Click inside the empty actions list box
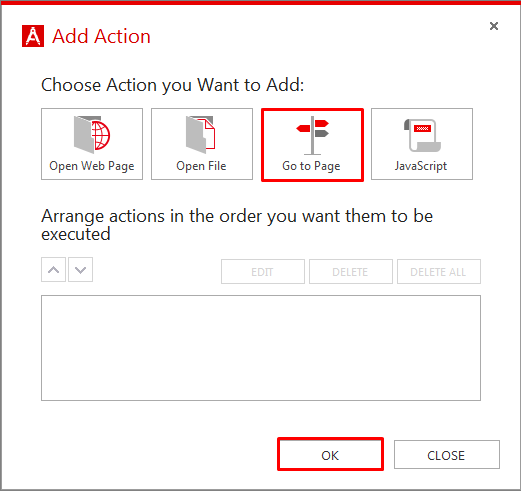The width and height of the screenshot is (521, 491). coord(261,348)
